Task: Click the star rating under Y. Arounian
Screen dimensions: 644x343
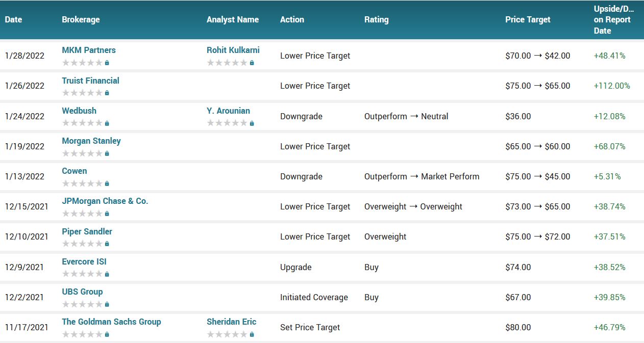Action: pos(227,123)
